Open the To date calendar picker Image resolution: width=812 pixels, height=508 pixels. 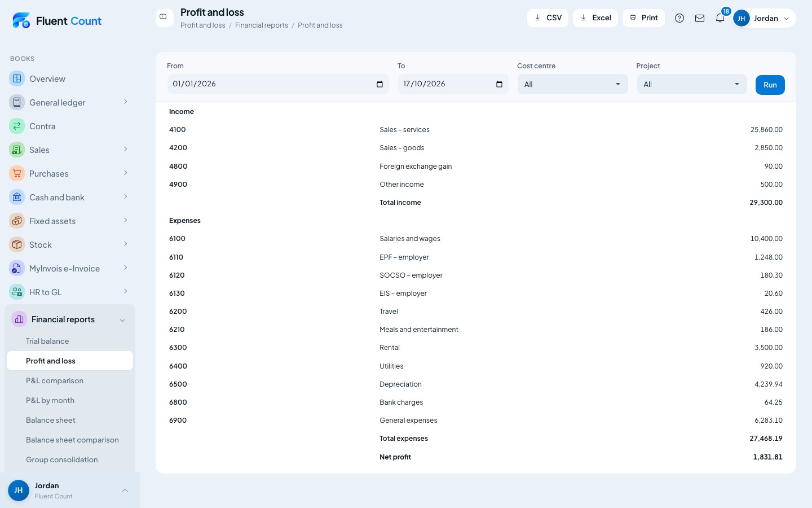pyautogui.click(x=499, y=84)
